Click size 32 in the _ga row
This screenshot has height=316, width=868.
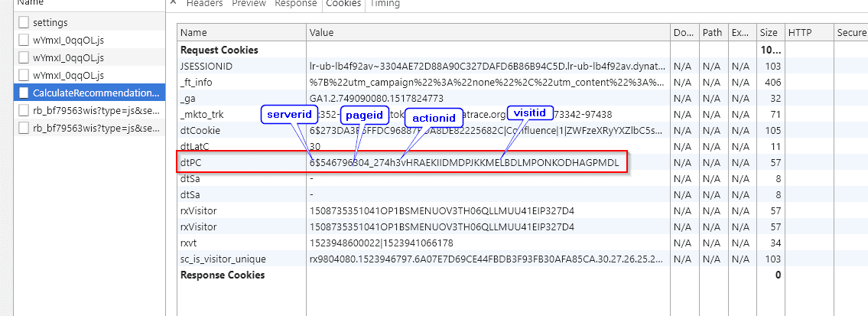click(x=775, y=99)
